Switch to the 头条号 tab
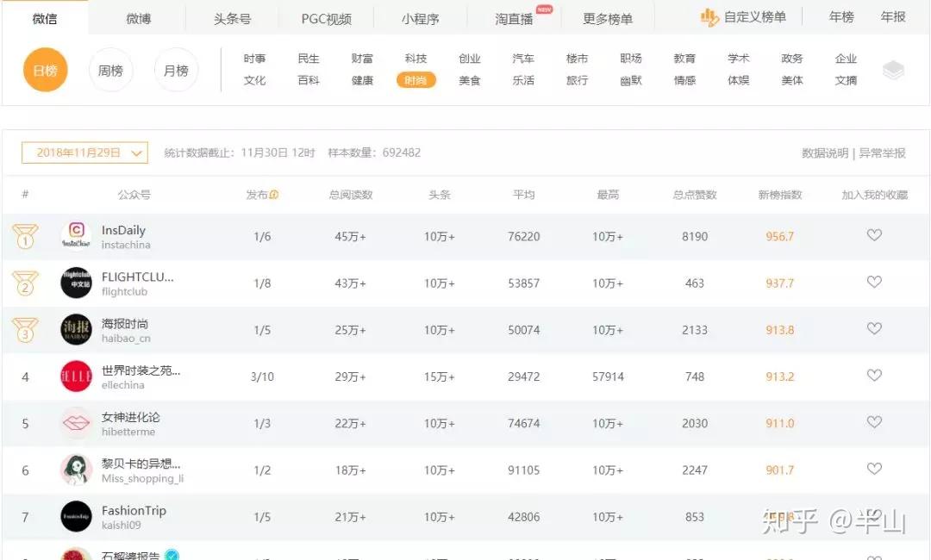 click(232, 18)
